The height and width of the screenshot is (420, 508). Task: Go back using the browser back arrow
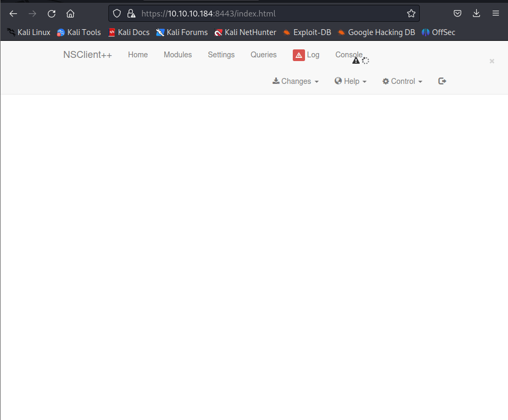coord(13,14)
